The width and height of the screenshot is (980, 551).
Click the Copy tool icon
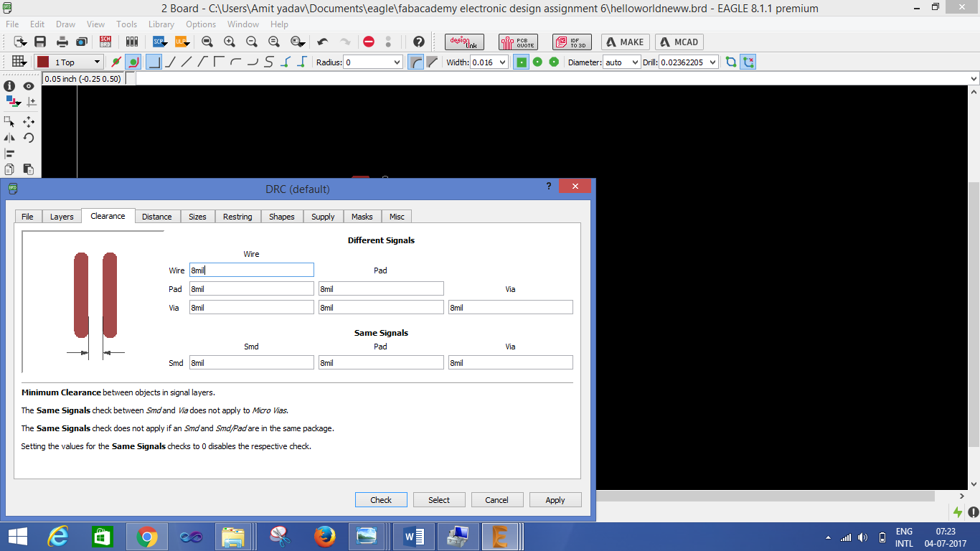click(10, 169)
